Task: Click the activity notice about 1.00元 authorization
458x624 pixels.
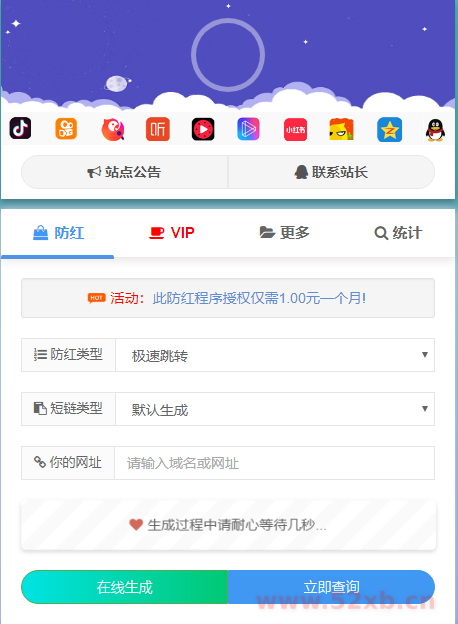Action: point(228,298)
